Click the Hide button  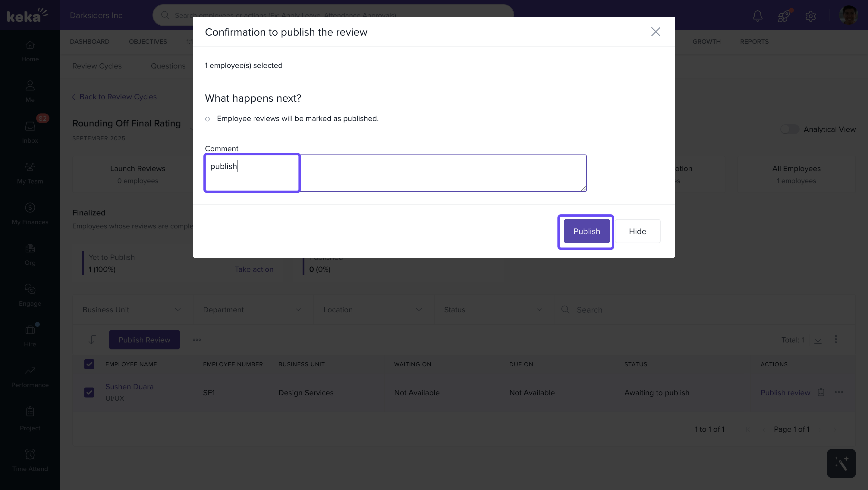click(x=637, y=231)
